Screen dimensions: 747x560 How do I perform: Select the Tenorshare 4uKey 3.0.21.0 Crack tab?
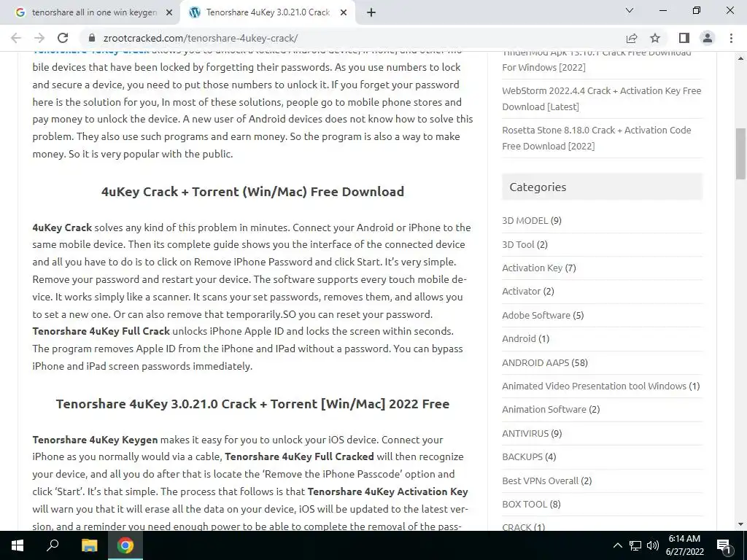pos(268,13)
